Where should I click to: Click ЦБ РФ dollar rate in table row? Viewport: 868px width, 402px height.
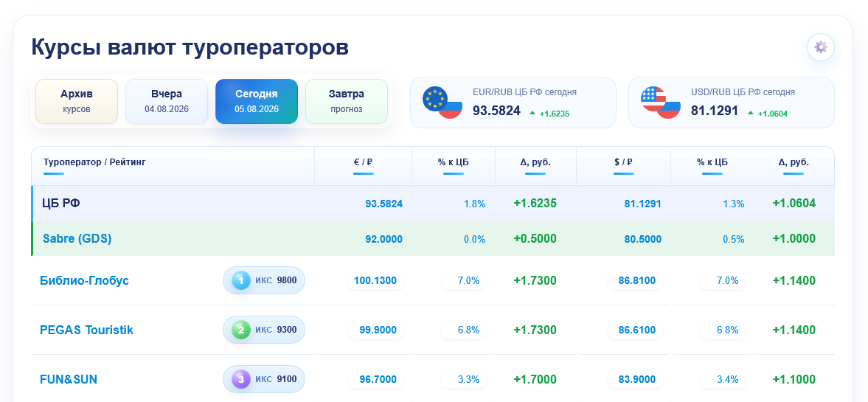(642, 204)
